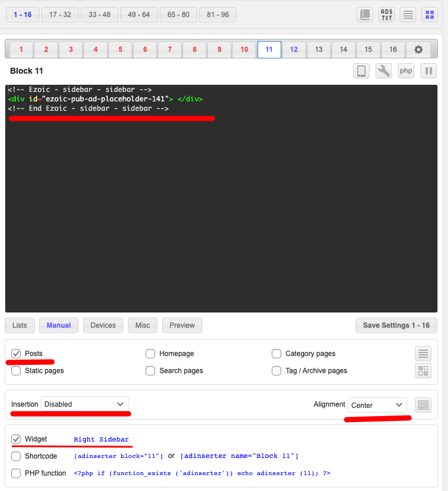Screen dimensions: 448x491
Task: Open the blocks list view icon
Action: click(x=408, y=15)
